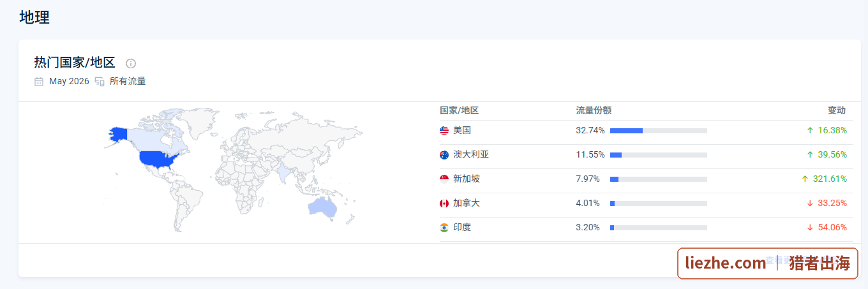This screenshot has height=289, width=868.
Task: Click the 地理 page heading
Action: (x=34, y=17)
